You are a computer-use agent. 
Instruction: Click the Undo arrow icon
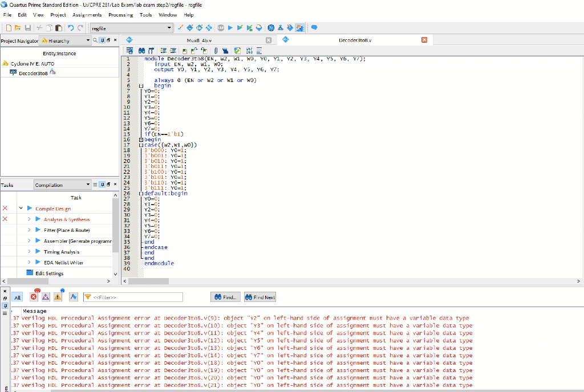coord(71,28)
